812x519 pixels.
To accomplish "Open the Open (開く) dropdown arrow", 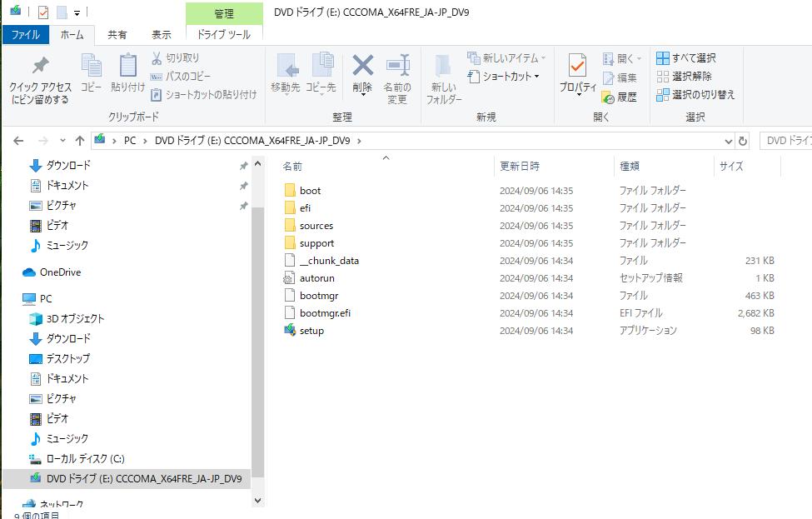I will [639, 58].
